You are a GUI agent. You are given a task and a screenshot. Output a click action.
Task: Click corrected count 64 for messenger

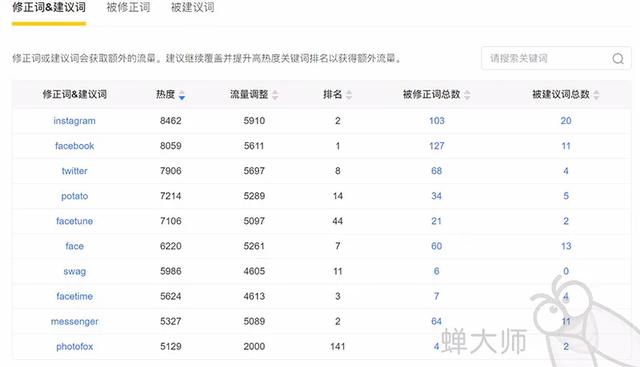(x=436, y=321)
